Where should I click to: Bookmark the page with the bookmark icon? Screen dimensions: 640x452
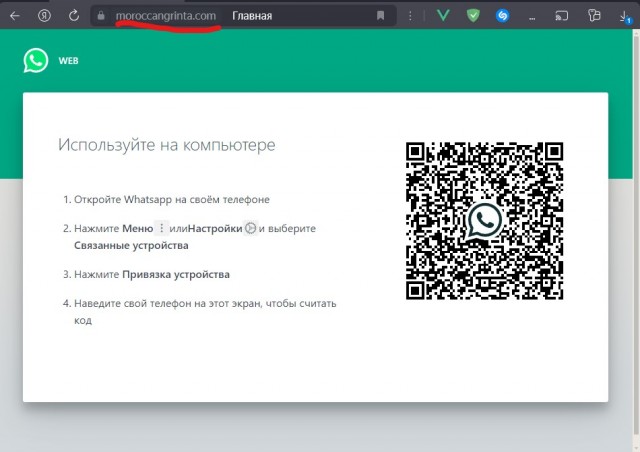click(x=380, y=16)
